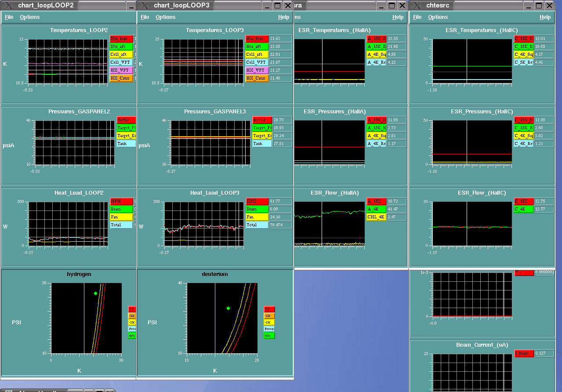Minimize the chart_loopLOOP3 window

coord(267,6)
